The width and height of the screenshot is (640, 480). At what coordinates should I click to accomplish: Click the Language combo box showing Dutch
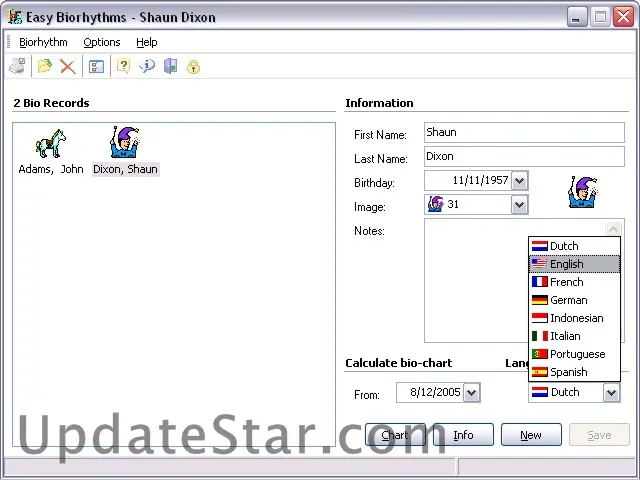click(x=574, y=393)
